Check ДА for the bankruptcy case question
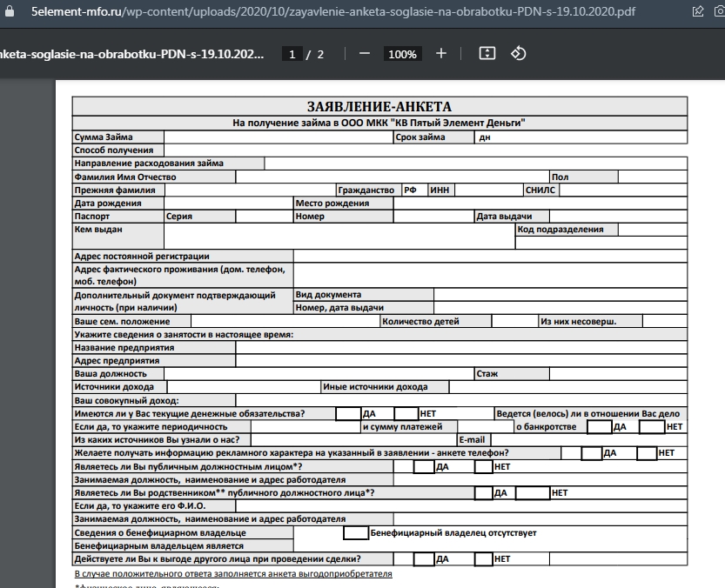The height and width of the screenshot is (588, 725). [x=599, y=427]
